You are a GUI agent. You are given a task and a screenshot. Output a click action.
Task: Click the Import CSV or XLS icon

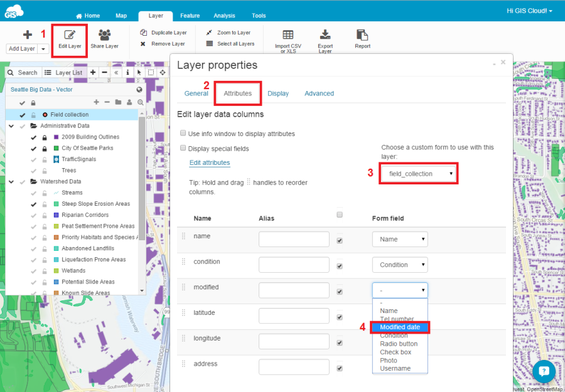coord(288,35)
